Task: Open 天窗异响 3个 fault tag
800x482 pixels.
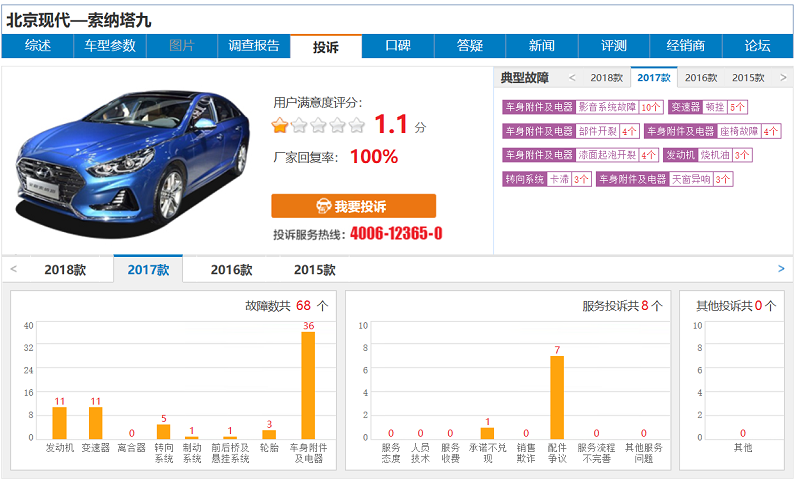Action: click(x=664, y=179)
